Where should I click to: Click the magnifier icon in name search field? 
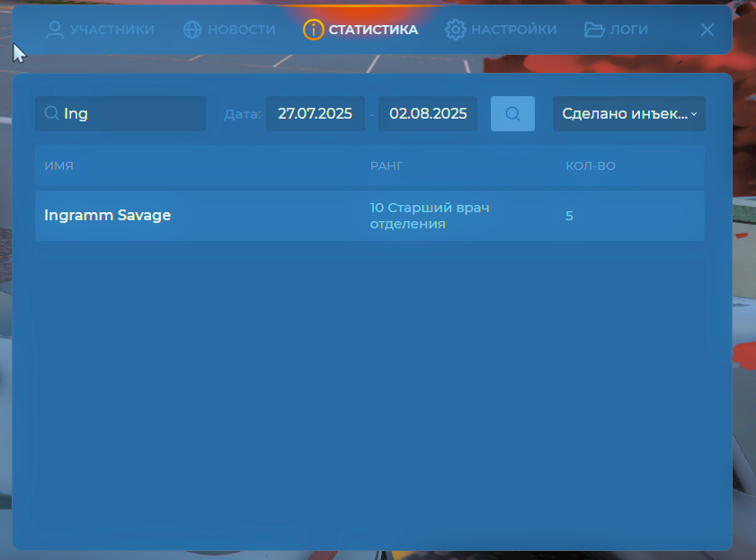[51, 113]
